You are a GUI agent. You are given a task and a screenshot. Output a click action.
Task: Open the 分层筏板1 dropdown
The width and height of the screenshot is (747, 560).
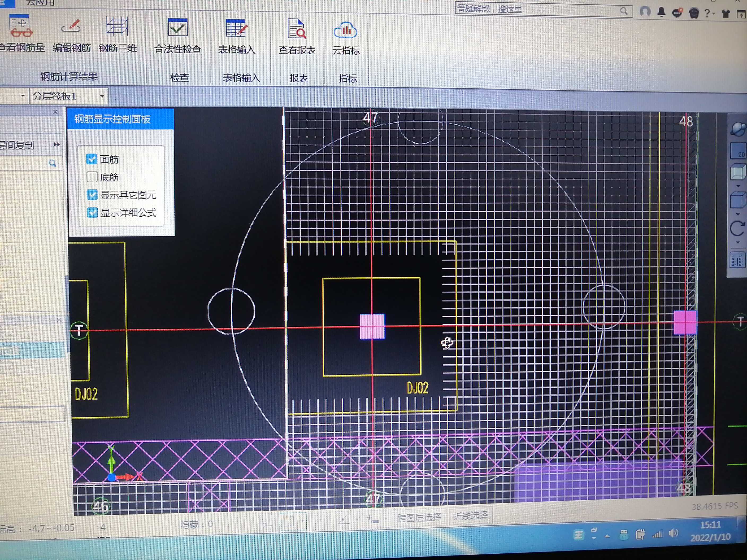(102, 97)
